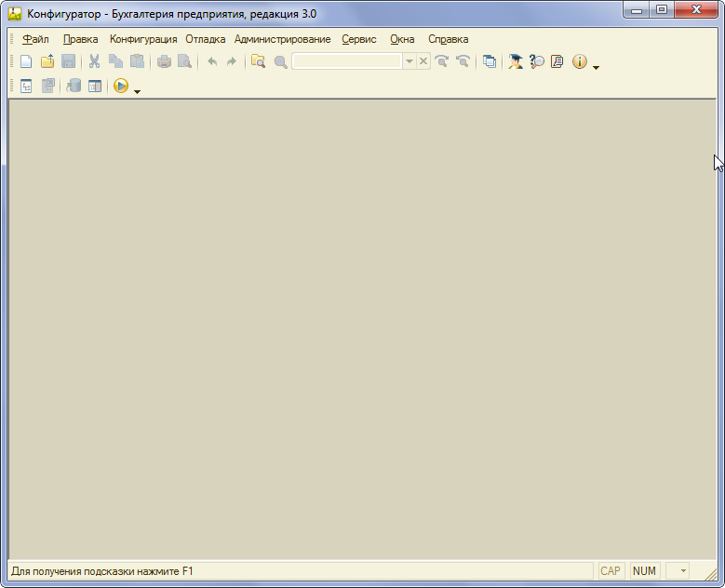The image size is (725, 588).
Task: Click the Redo arrow icon
Action: (x=232, y=61)
